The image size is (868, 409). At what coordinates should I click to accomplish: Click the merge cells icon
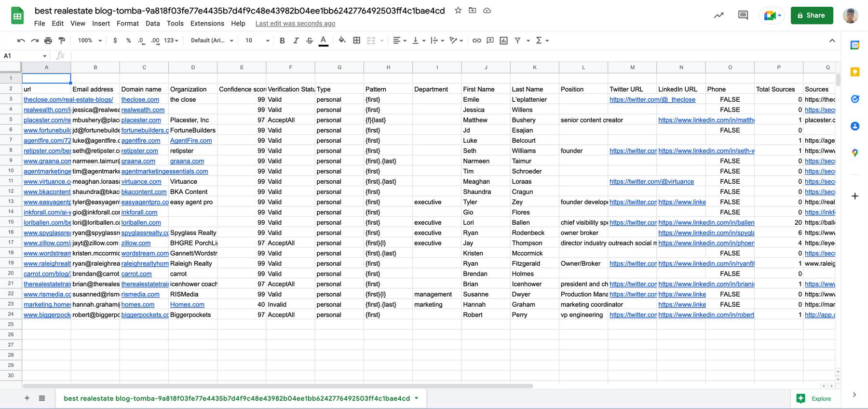tap(371, 41)
